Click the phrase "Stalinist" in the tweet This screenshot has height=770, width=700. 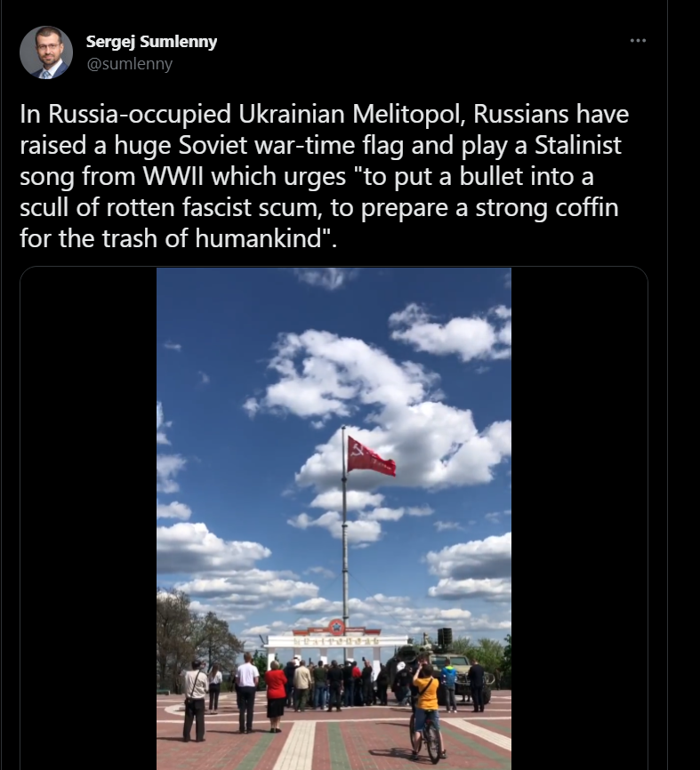tap(577, 145)
